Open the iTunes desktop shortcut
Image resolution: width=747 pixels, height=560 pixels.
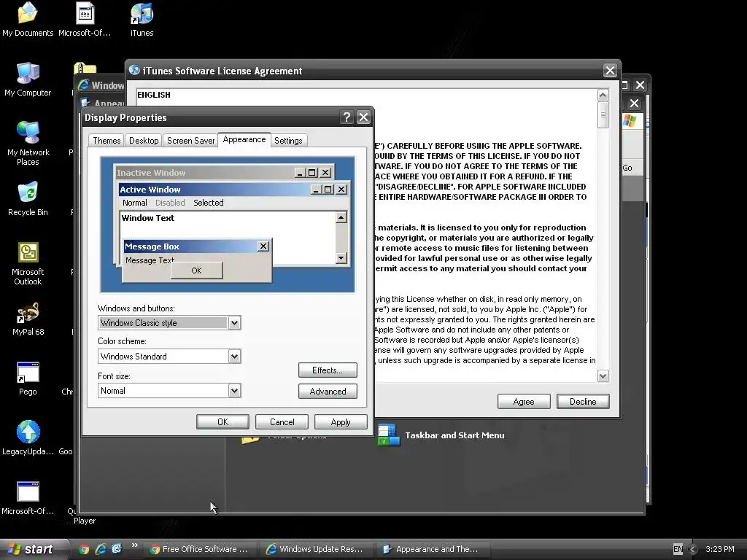(x=142, y=20)
